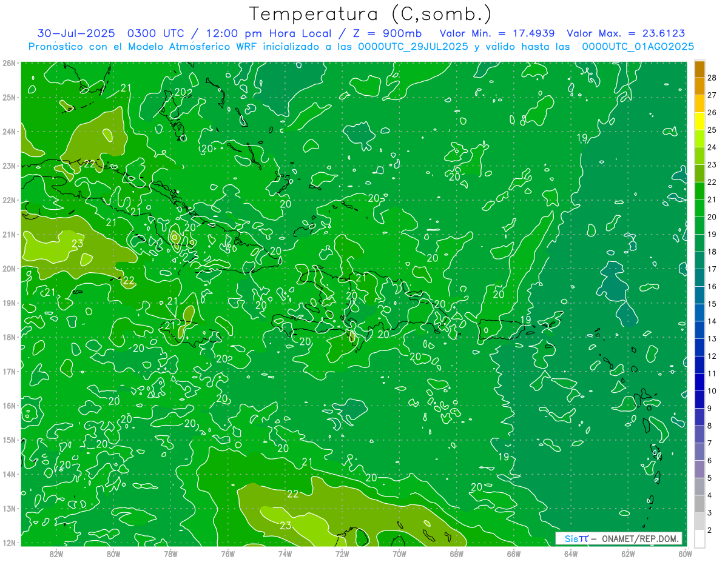Screen dimensions: 728x562
Task: Click the "60W" longitude label
Action: (686, 554)
